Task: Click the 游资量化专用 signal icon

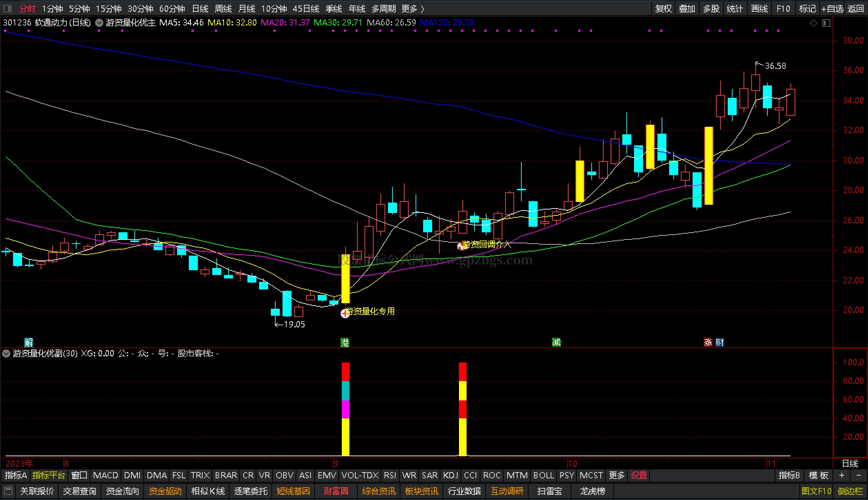Action: [x=345, y=313]
